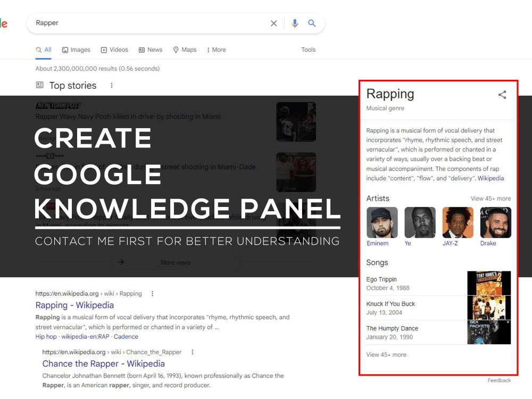Follow the wikipedia-en:RAP sitelink
Image resolution: width=532 pixels, height=399 pixels.
[x=85, y=337]
